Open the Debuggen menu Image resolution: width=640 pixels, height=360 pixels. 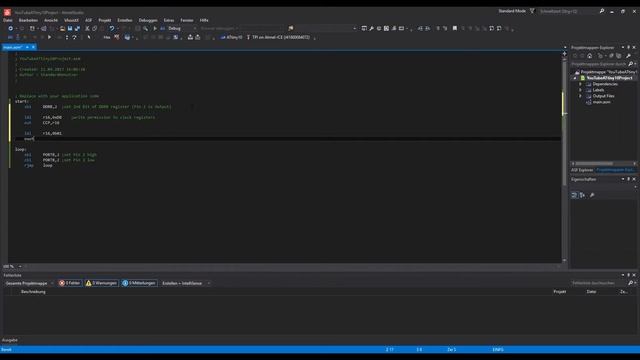click(x=148, y=20)
